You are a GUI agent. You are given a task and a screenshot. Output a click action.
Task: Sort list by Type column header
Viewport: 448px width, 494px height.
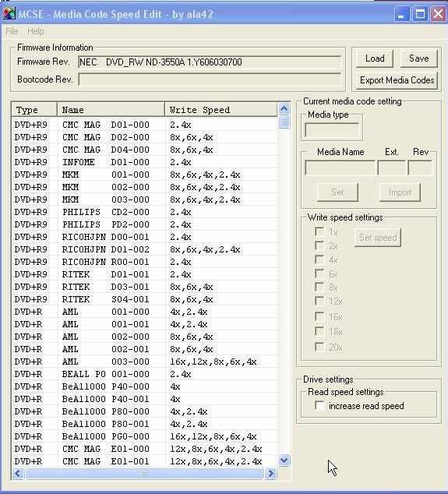pyautogui.click(x=34, y=110)
